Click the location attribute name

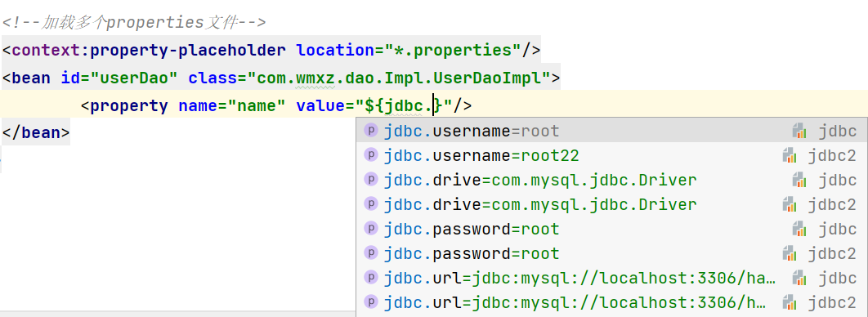[x=335, y=51]
